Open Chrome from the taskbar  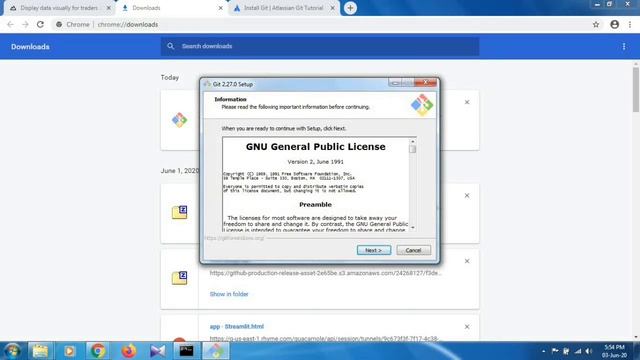(x=98, y=351)
